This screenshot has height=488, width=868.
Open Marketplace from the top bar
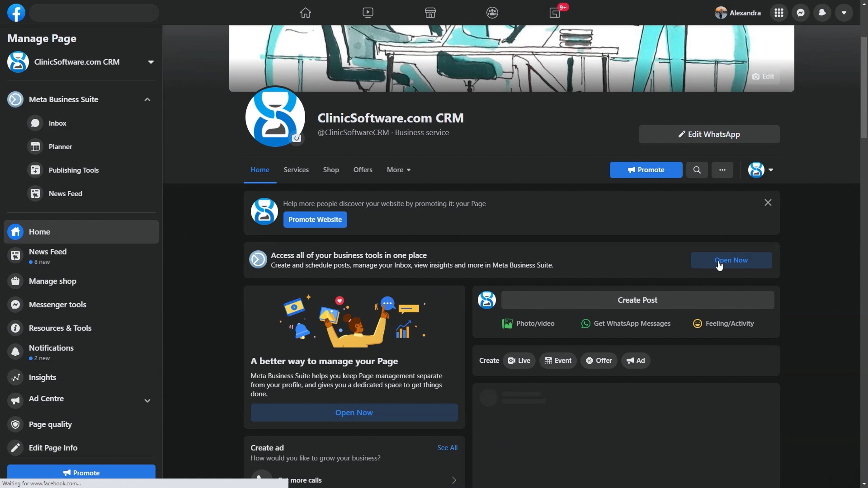click(x=430, y=12)
